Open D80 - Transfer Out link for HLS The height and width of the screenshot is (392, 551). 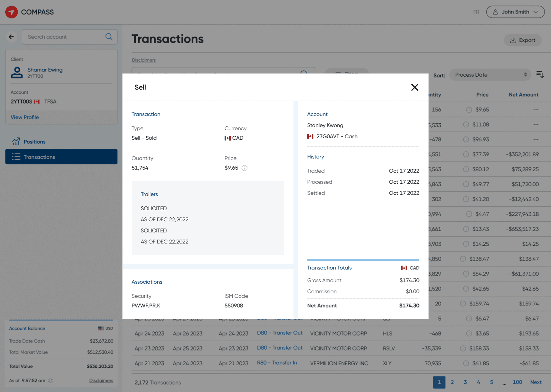pos(280,333)
